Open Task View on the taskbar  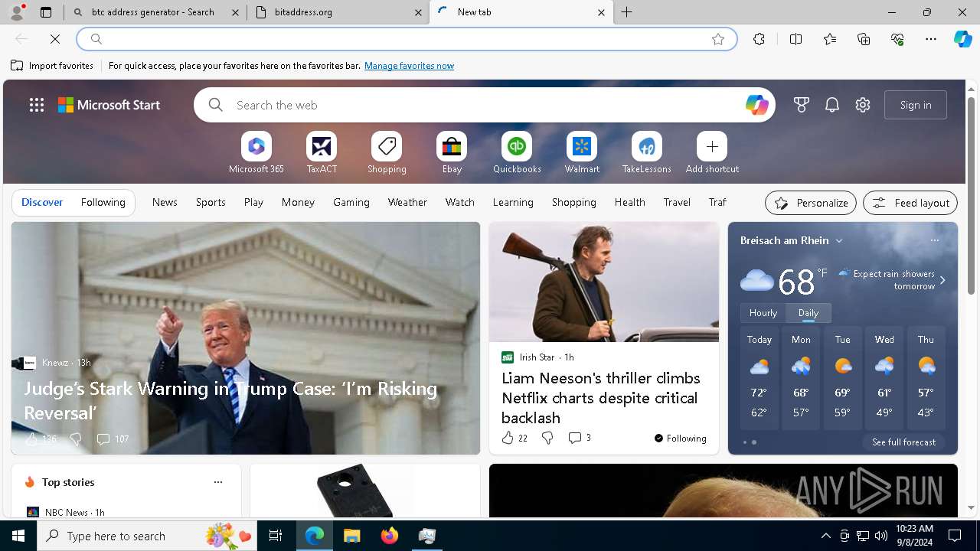[276, 536]
